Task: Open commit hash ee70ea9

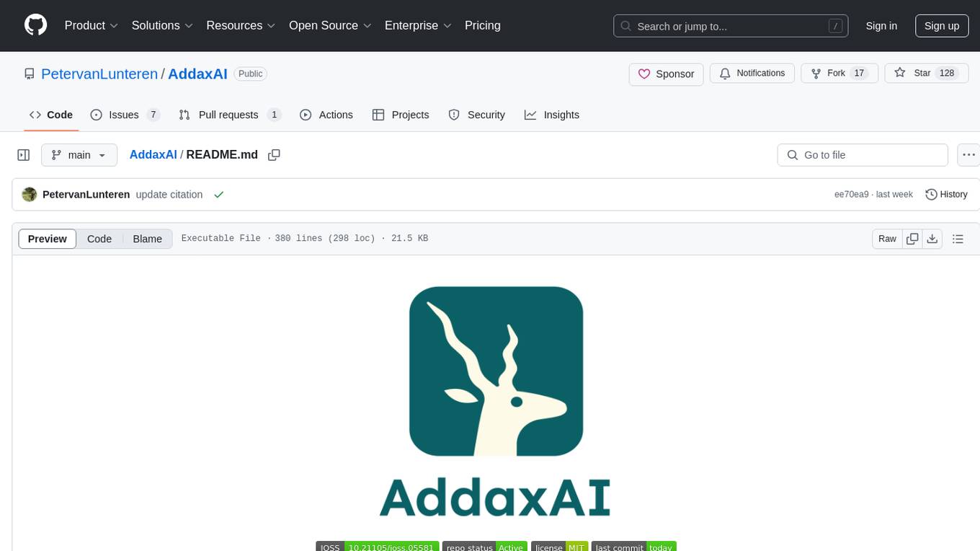Action: click(852, 195)
